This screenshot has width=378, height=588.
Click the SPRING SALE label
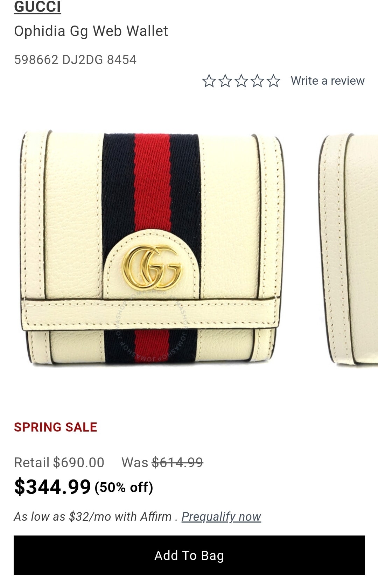point(55,427)
